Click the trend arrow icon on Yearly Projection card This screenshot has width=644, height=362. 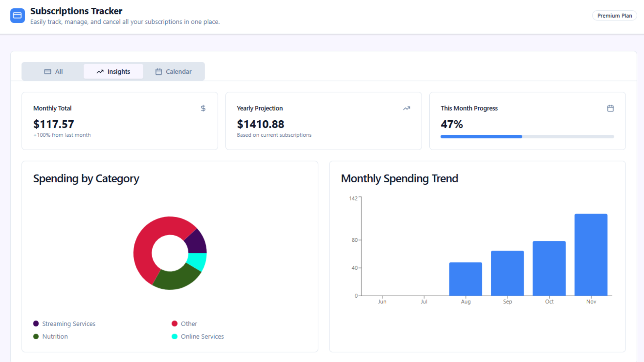(x=407, y=108)
